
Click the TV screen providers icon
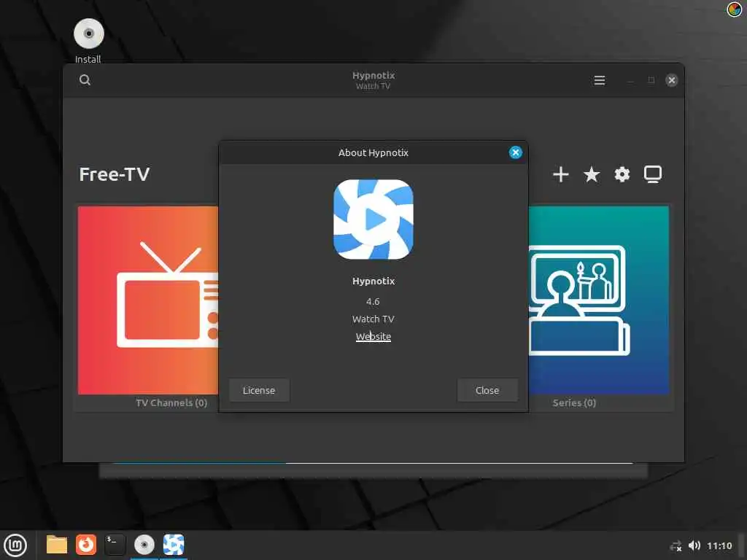click(653, 174)
